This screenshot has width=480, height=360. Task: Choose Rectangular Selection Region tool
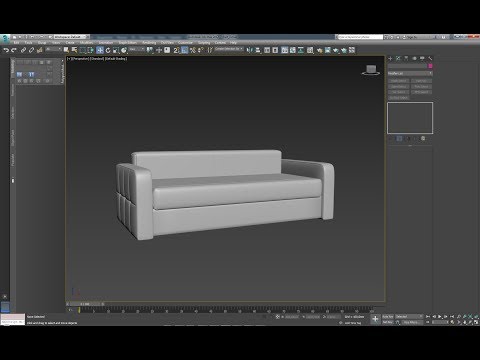pos(82,50)
